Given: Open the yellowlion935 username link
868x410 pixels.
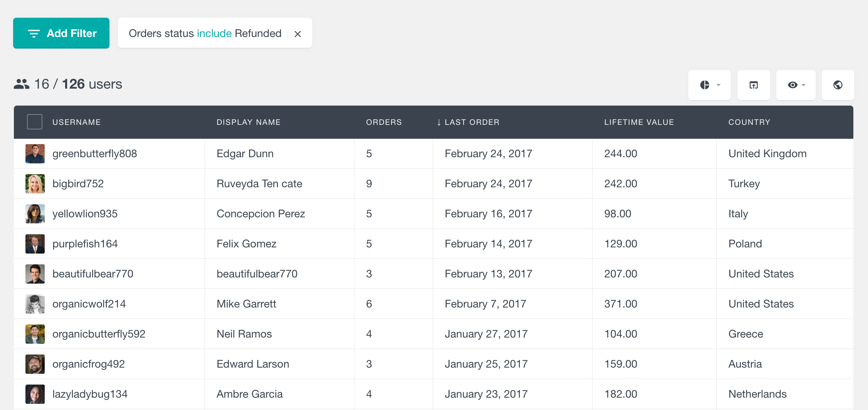Looking at the screenshot, I should [x=85, y=214].
